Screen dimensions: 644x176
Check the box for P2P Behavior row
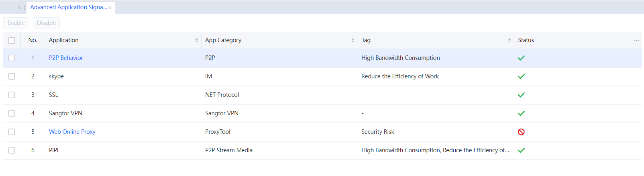[12, 58]
